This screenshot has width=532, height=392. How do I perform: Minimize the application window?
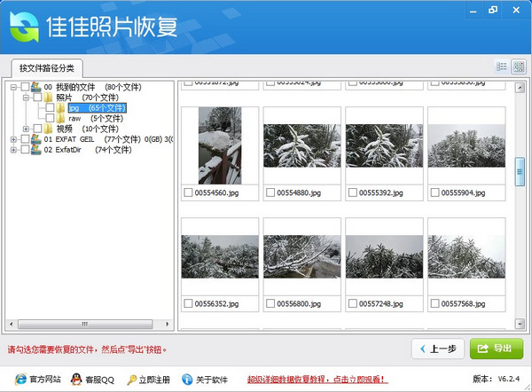pos(473,11)
